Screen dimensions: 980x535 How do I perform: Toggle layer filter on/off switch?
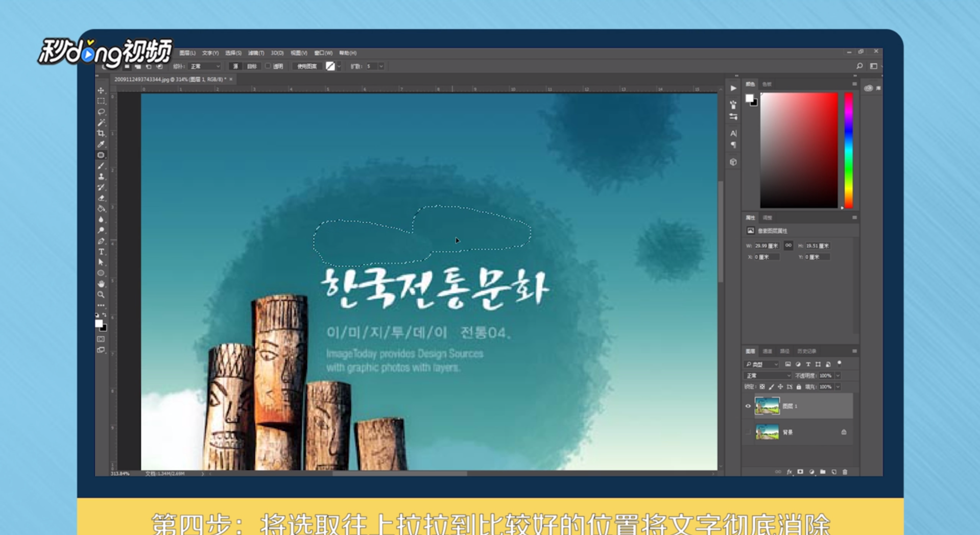pos(840,363)
